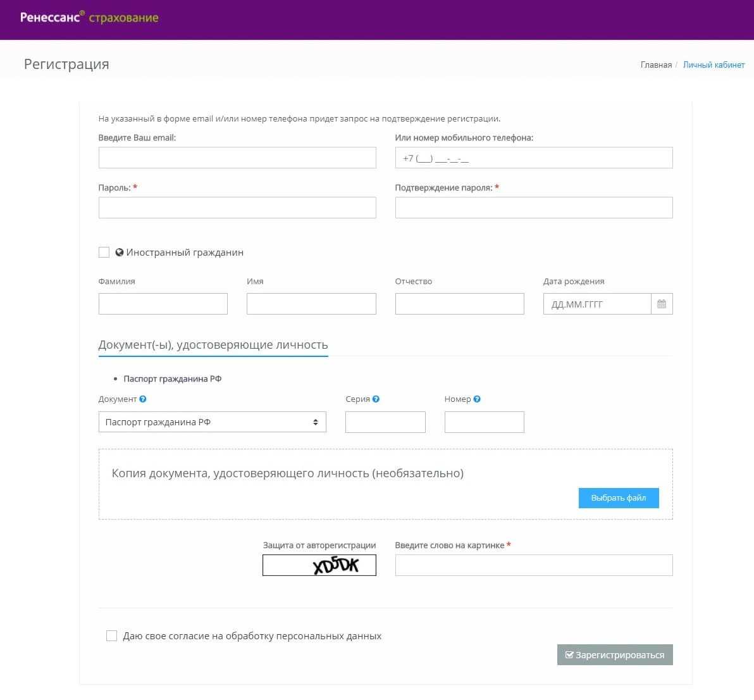The height and width of the screenshot is (700, 754).
Task: Click help icon next to Номер label
Action: point(477,399)
